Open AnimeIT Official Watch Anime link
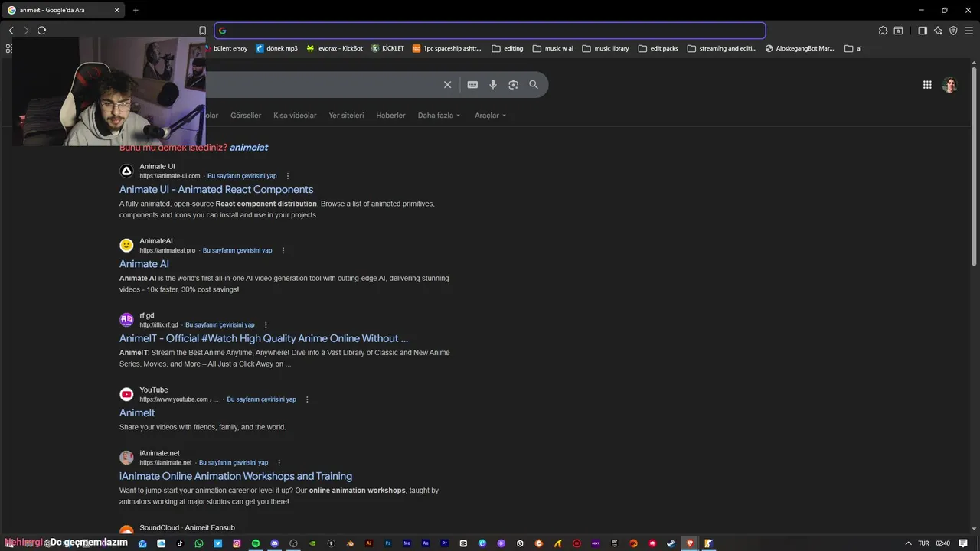This screenshot has width=980, height=551. click(x=263, y=338)
